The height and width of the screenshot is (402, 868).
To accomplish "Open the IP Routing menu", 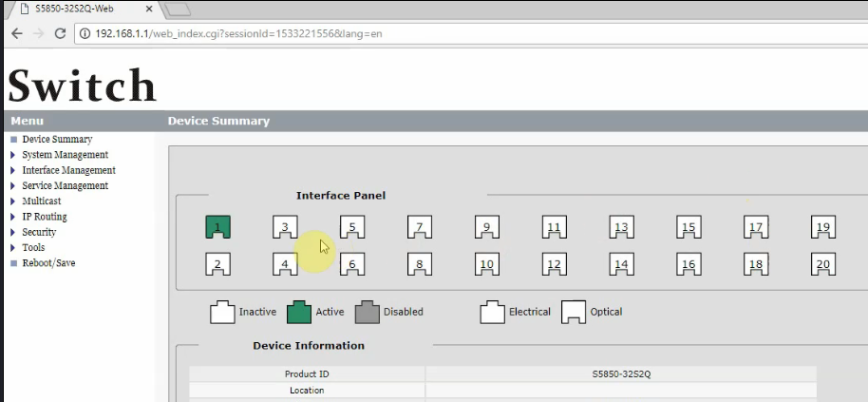I will click(44, 217).
